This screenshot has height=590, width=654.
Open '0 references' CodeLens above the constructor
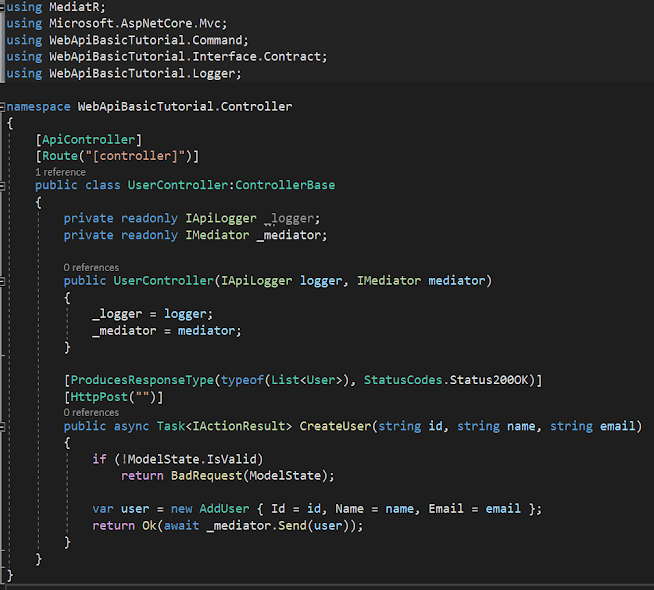click(91, 267)
